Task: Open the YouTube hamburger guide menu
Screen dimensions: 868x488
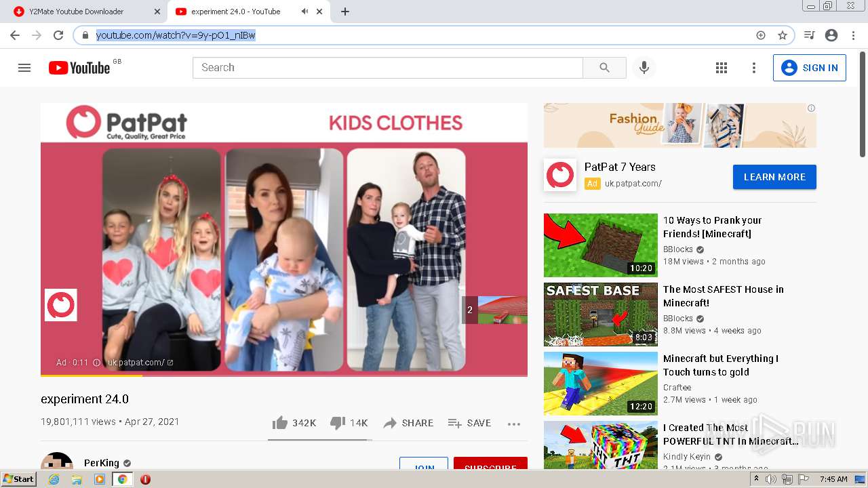Action: point(24,68)
